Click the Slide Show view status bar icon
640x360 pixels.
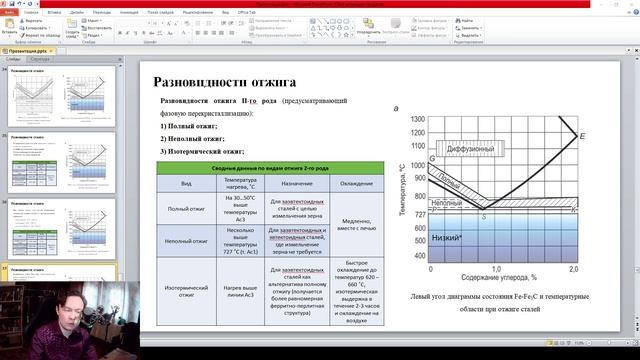tap(569, 343)
